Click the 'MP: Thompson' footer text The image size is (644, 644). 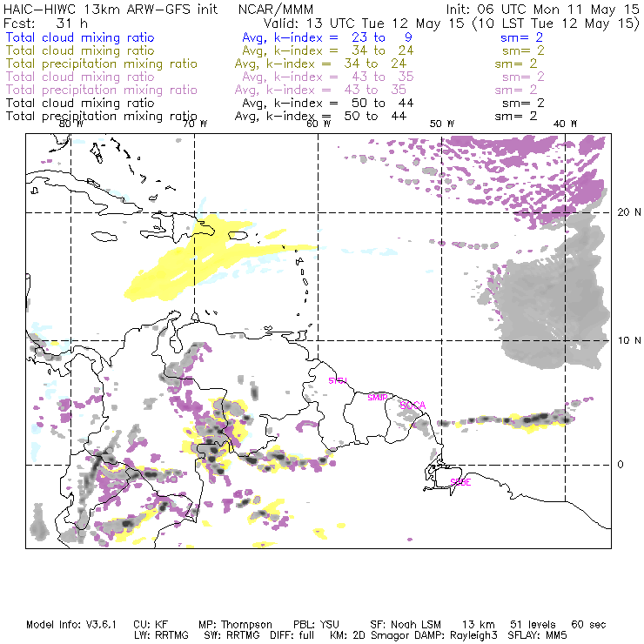[x=235, y=625]
